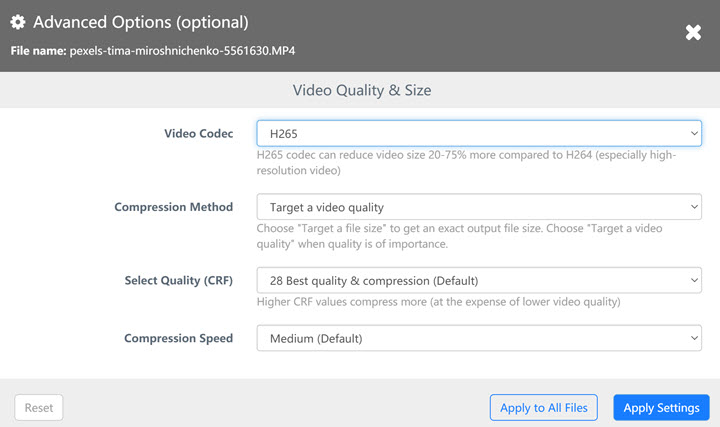The image size is (720, 427).
Task: Click the Compression Speed label
Action: pos(178,339)
